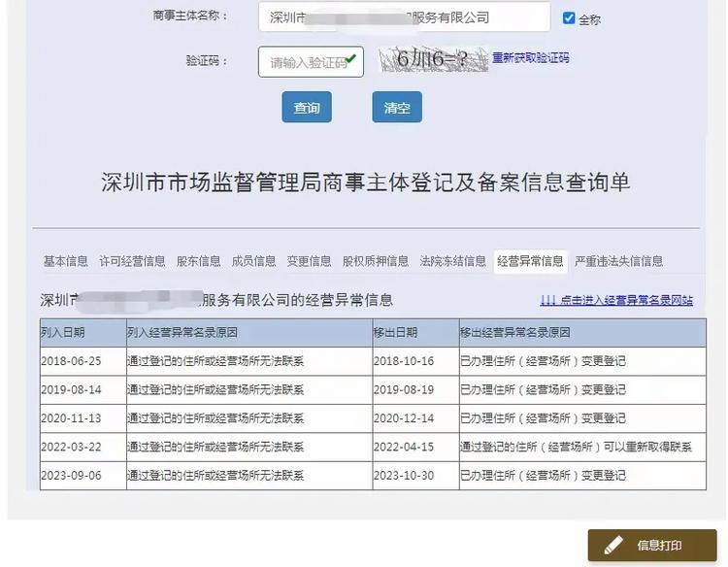Click the 2022-04-15 removal date cell

tap(416, 448)
